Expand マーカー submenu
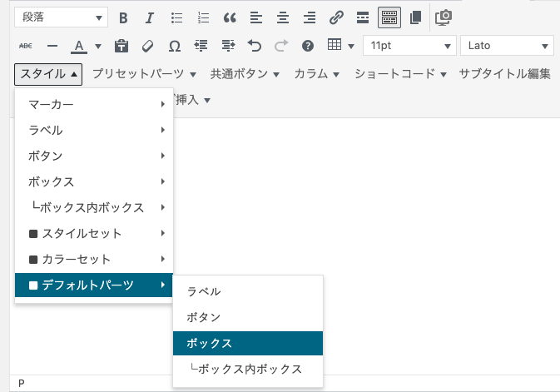This screenshot has height=392, width=560. tap(94, 104)
